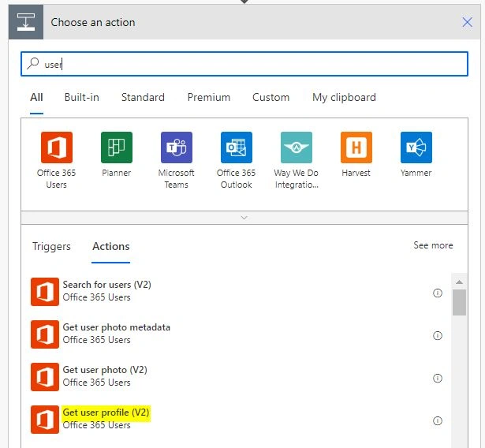Select the Way We Do Integration connector

(x=297, y=147)
